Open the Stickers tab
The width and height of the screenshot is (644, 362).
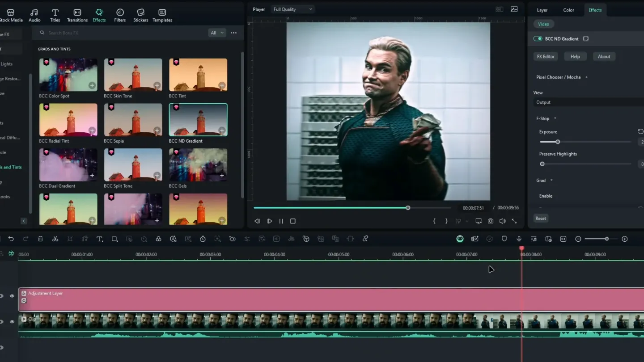140,15
